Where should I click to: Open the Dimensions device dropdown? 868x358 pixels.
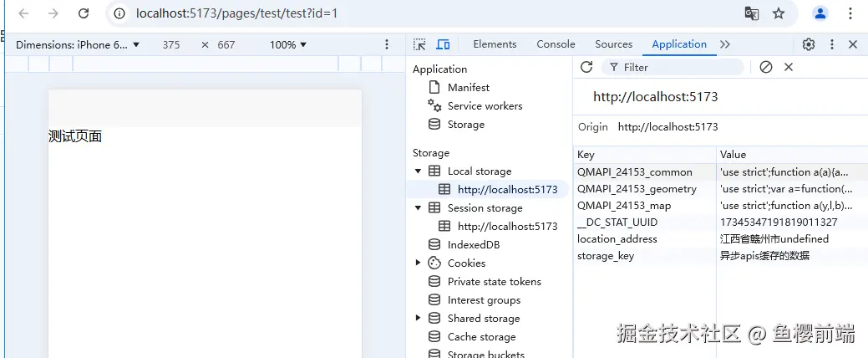click(x=78, y=44)
